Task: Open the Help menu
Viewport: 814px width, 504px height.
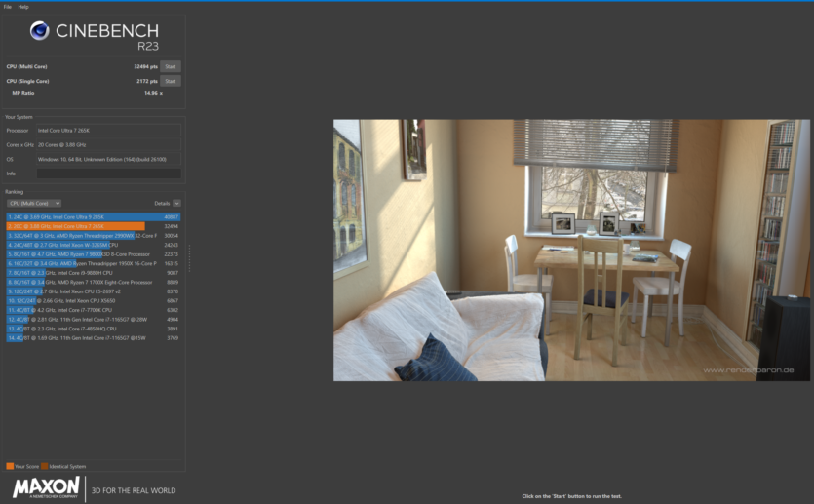Action: (x=23, y=7)
